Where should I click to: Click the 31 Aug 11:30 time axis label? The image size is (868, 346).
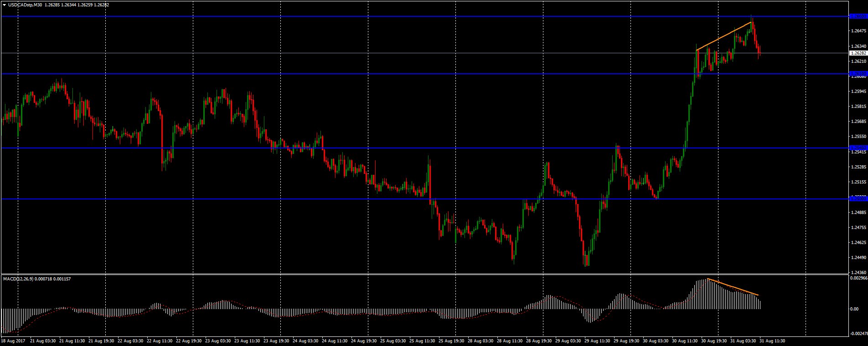click(x=772, y=341)
